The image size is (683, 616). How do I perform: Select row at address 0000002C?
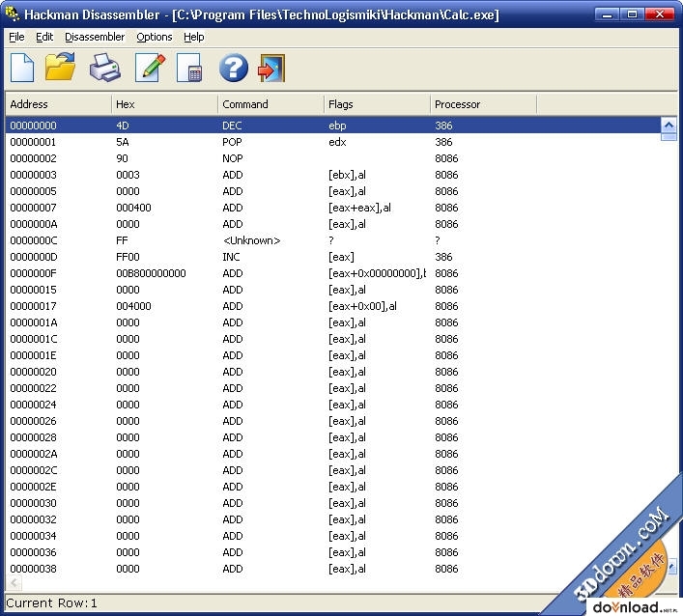333,470
